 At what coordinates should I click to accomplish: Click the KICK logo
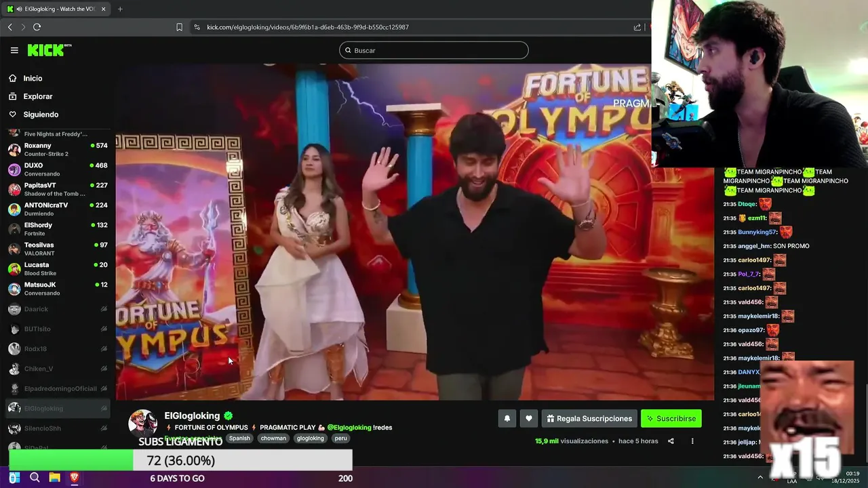[x=49, y=50]
